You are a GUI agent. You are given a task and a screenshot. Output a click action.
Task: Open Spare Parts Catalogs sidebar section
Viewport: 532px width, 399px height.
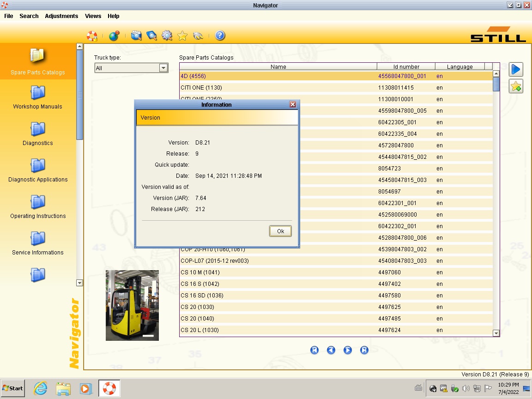[x=38, y=61]
